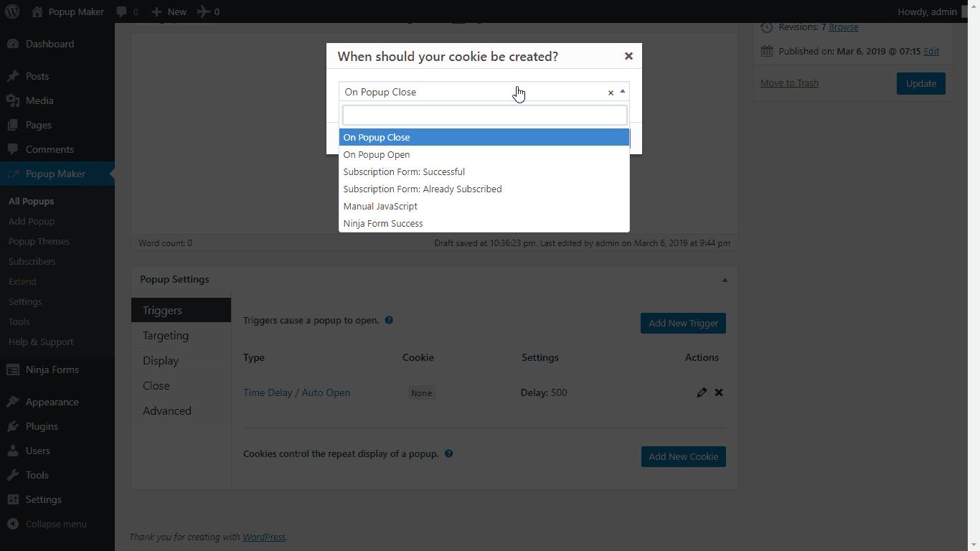This screenshot has width=980, height=551.
Task: Open Plugins in the sidebar
Action: click(57, 426)
